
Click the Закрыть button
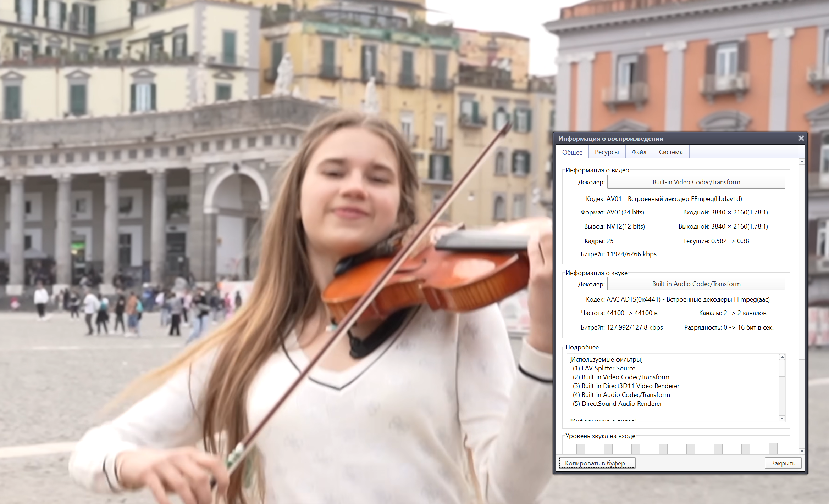click(783, 463)
